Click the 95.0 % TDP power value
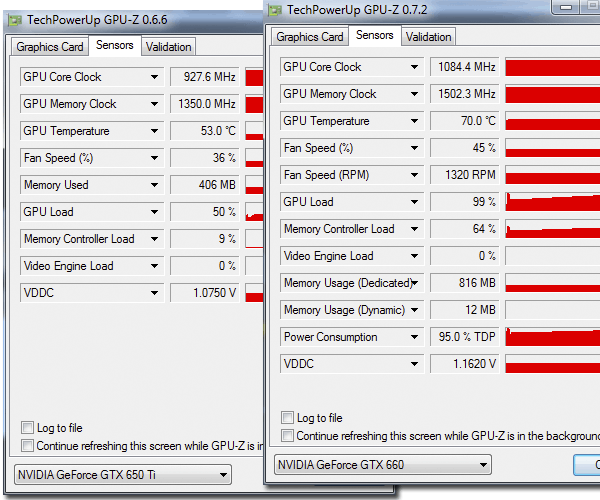600x500 pixels. (x=465, y=337)
